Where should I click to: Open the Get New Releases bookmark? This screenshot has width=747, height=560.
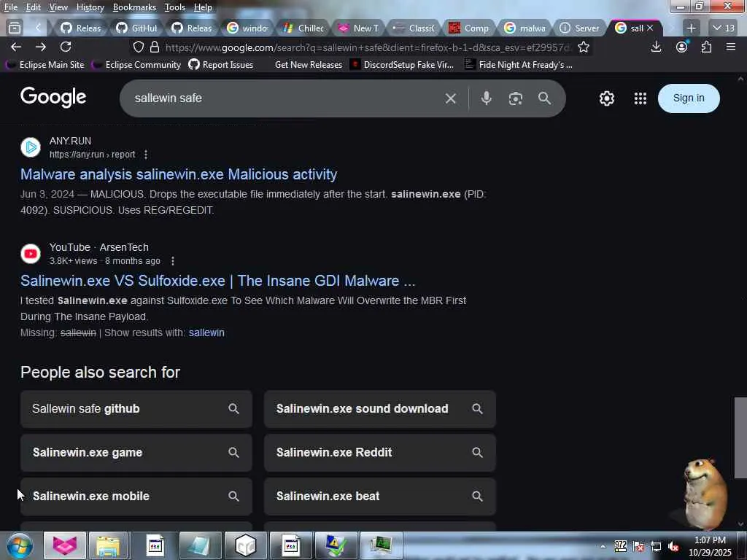pos(309,65)
